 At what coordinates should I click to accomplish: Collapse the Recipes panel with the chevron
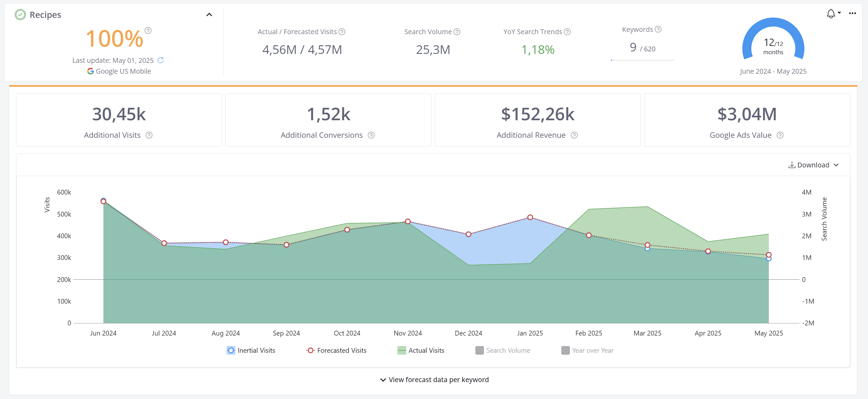click(209, 14)
